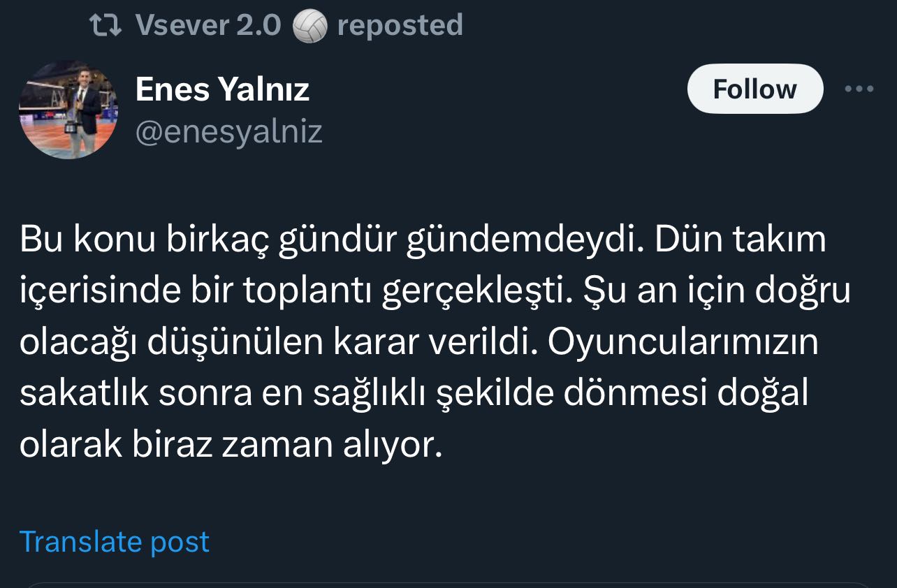Open the Vsever 2.0 reposter profile
The width and height of the screenshot is (897, 588).
(x=208, y=26)
